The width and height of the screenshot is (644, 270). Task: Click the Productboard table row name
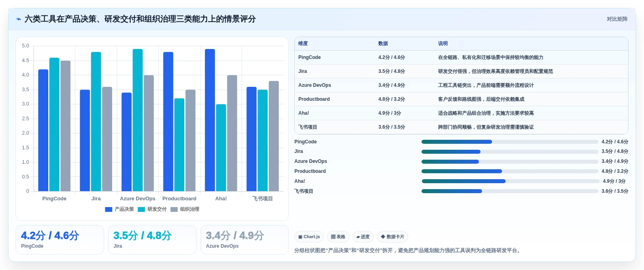point(314,100)
